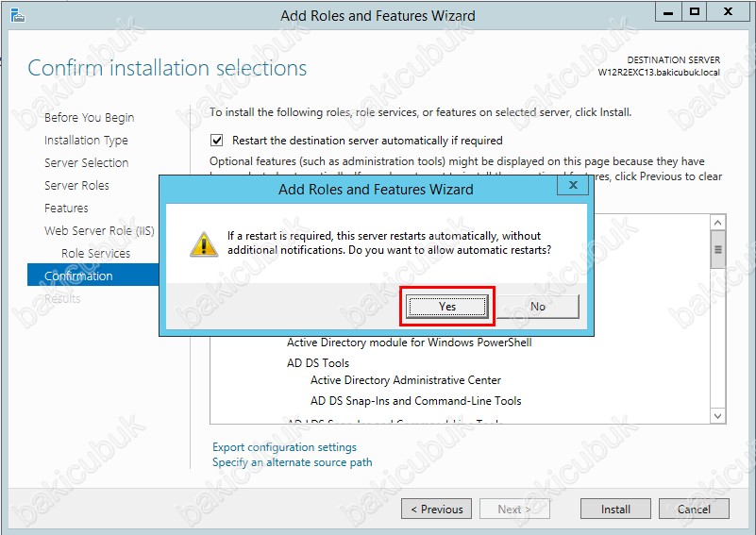Click the Install button
The image size is (756, 535).
(615, 509)
